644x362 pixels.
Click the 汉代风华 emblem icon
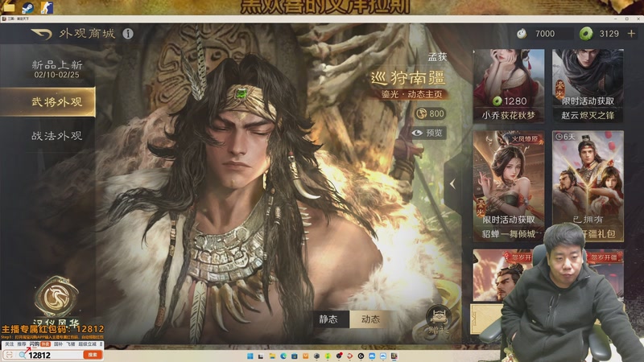(x=56, y=298)
